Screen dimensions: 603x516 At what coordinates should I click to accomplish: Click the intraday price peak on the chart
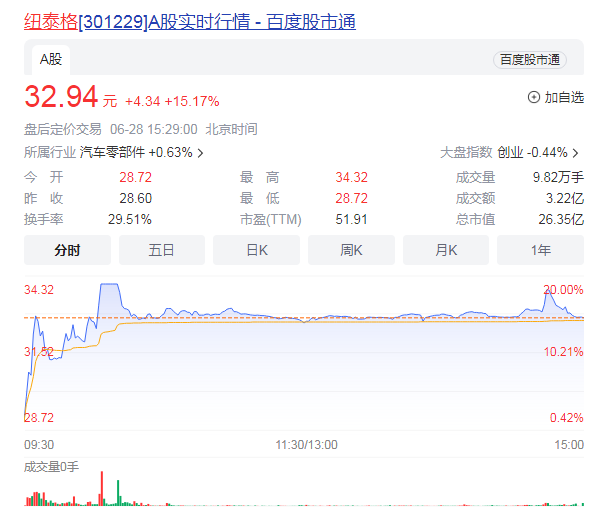pyautogui.click(x=109, y=287)
